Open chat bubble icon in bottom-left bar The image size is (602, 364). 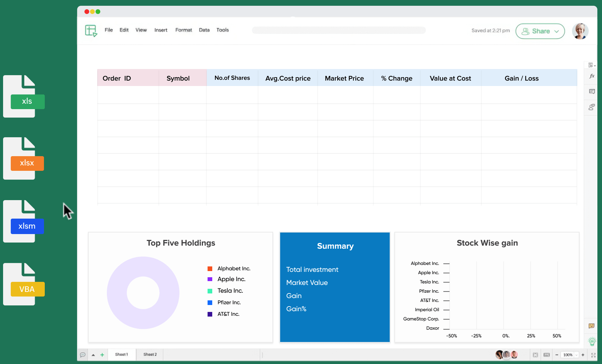pyautogui.click(x=83, y=355)
